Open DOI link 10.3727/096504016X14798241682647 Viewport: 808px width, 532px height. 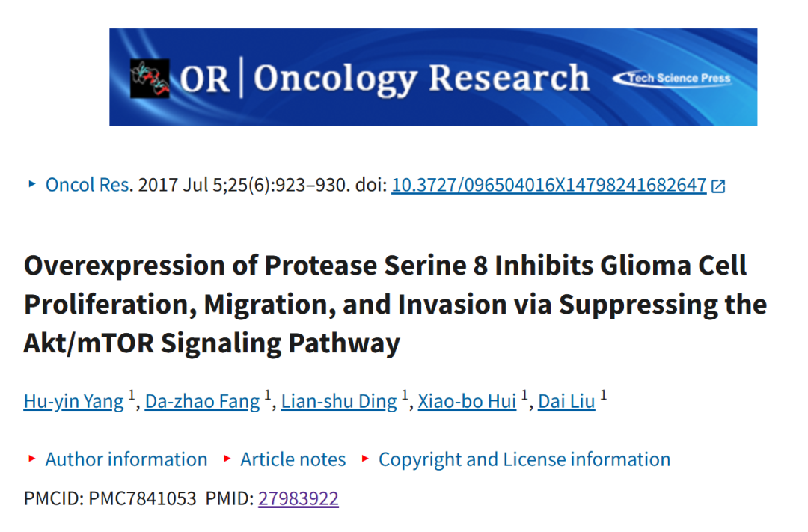coord(549,185)
